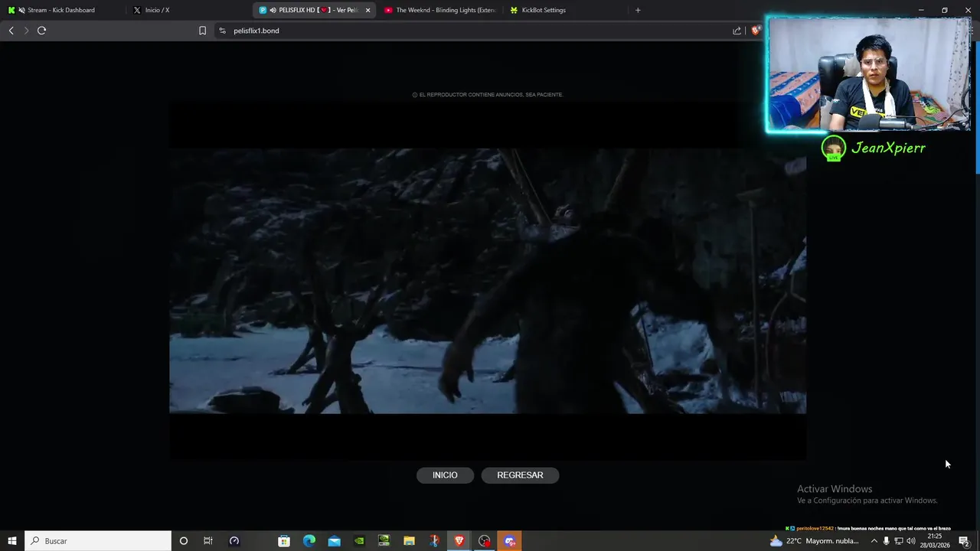This screenshot has width=980, height=551.
Task: Click the streamer webcam overlay
Action: (869, 74)
